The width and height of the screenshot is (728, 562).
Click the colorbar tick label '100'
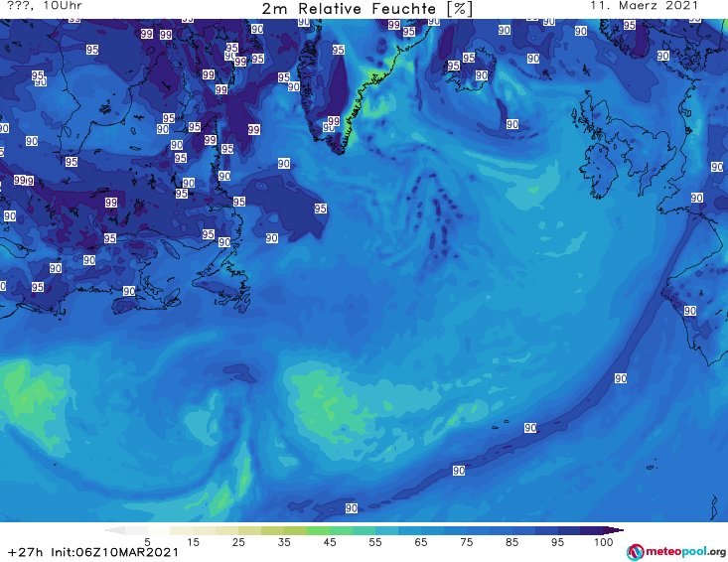[603, 541]
